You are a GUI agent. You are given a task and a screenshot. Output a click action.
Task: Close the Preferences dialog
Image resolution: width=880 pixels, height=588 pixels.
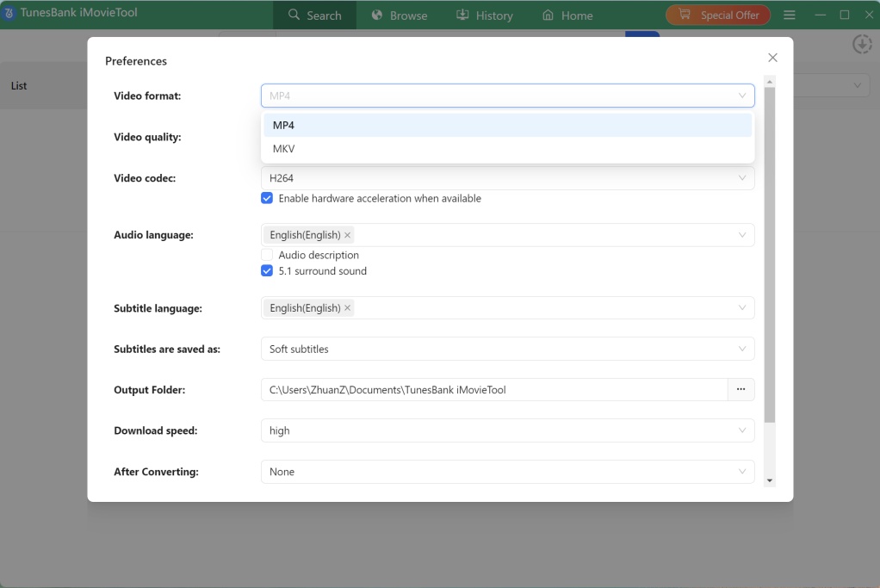click(x=772, y=58)
